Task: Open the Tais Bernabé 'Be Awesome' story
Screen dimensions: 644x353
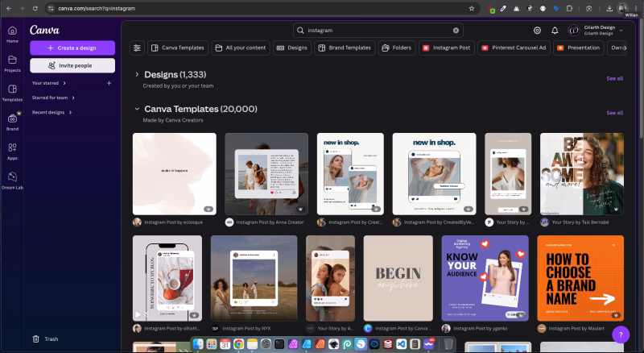Action: pos(581,173)
